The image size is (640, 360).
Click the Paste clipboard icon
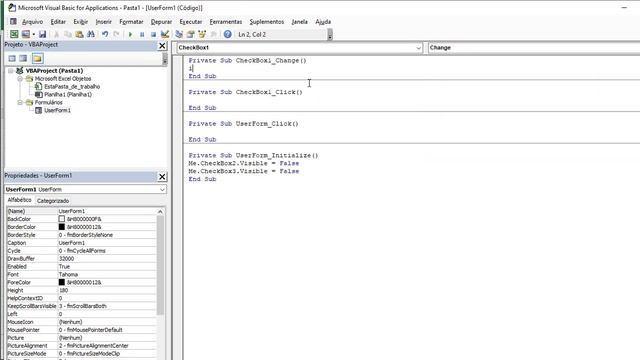coord(79,34)
